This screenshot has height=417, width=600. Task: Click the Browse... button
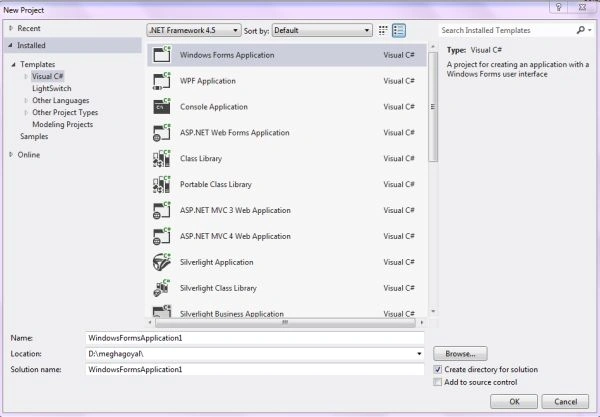pos(460,353)
